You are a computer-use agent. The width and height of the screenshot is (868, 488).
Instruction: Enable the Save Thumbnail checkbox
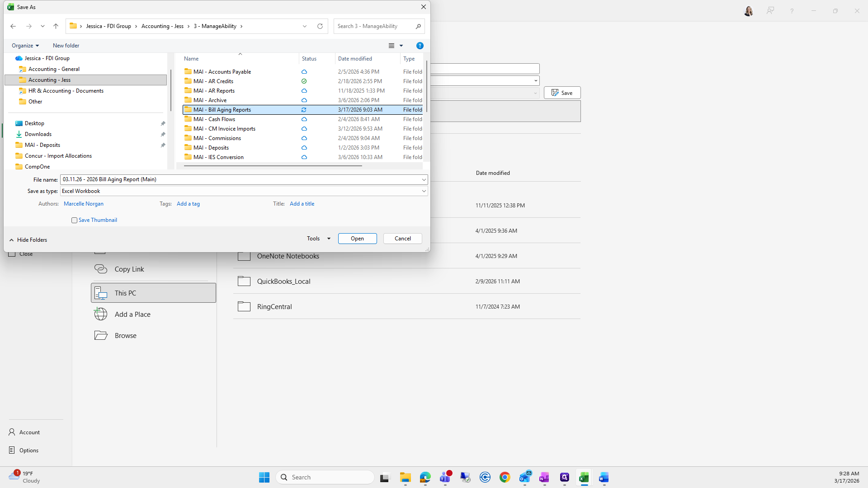point(74,220)
